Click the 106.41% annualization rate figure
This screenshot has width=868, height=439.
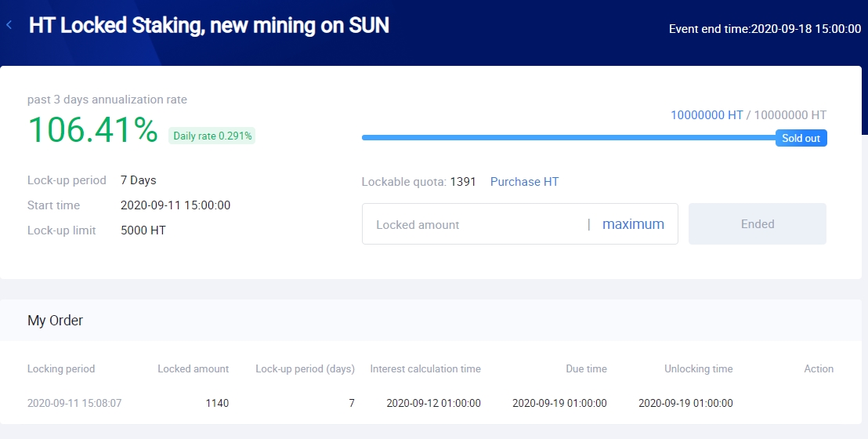click(x=92, y=130)
